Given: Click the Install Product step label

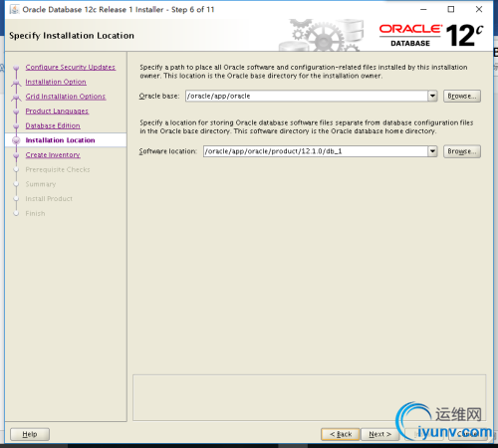Looking at the screenshot, I should [x=49, y=199].
